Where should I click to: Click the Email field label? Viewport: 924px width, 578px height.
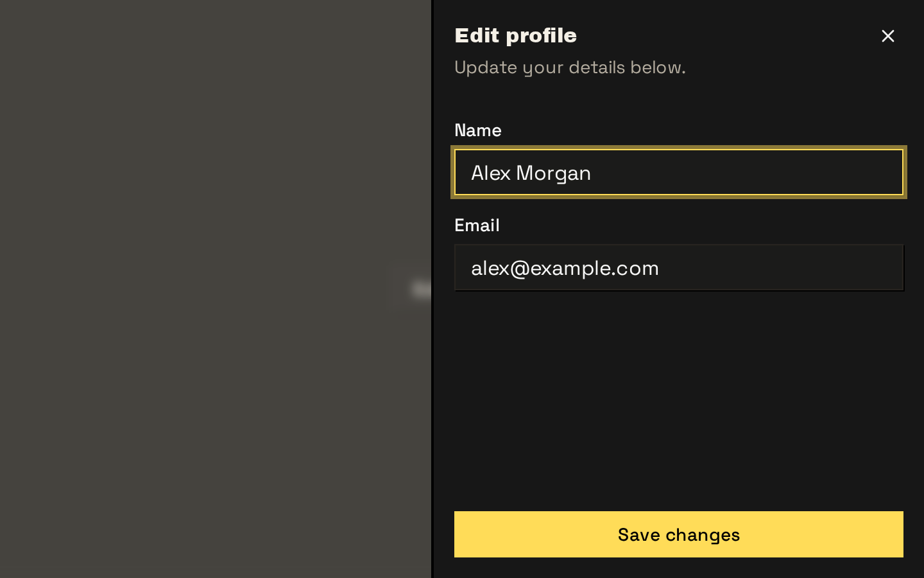pos(477,225)
